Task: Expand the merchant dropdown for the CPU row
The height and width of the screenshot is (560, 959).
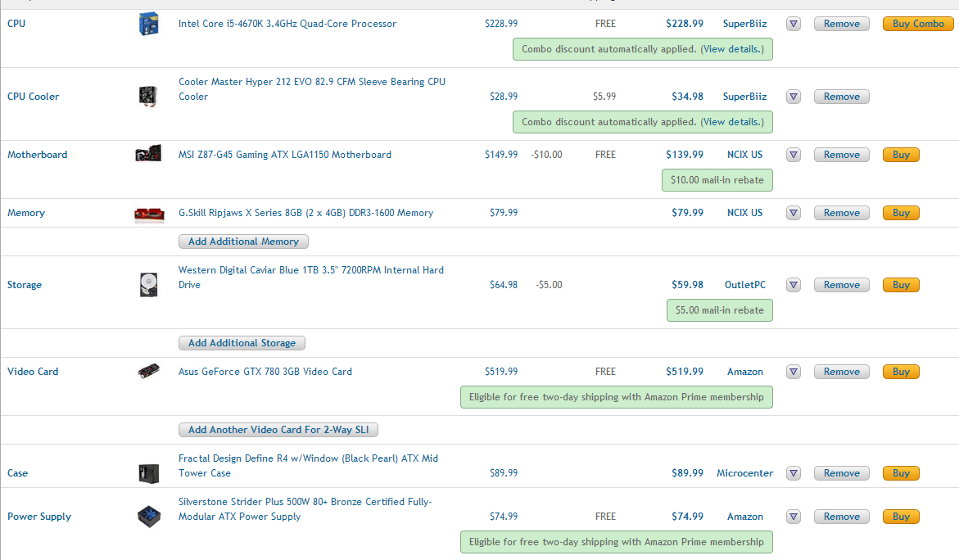Action: pos(794,24)
